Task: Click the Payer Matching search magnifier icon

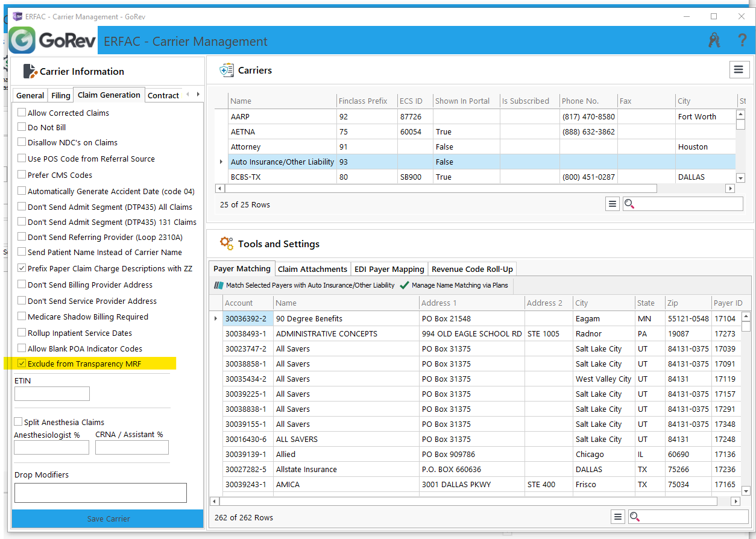Action: pyautogui.click(x=634, y=517)
